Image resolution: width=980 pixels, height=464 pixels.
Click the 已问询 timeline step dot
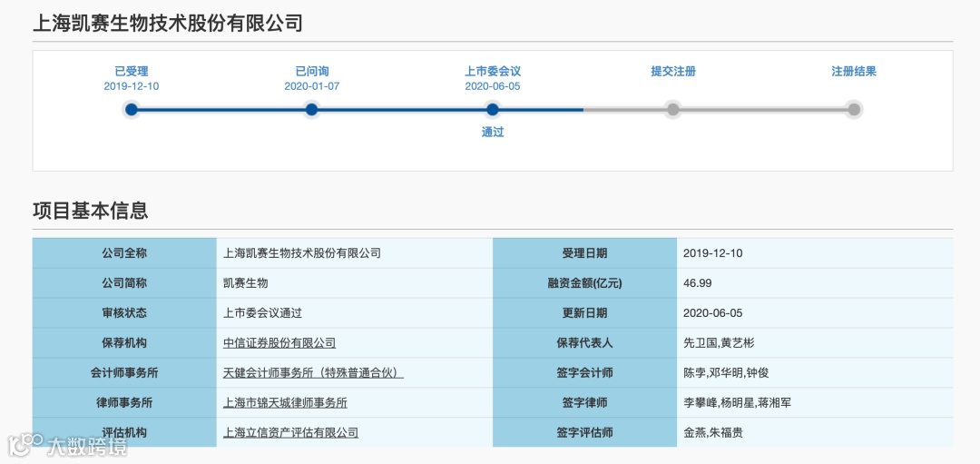(x=312, y=110)
